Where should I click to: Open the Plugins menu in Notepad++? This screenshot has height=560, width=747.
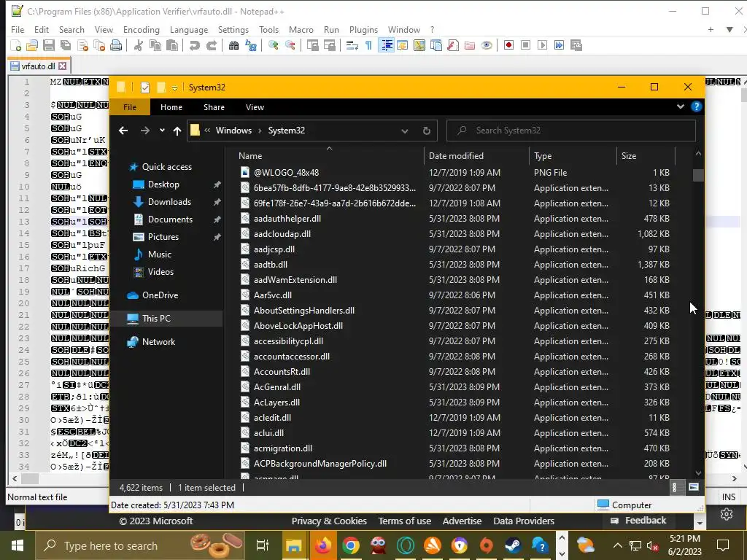click(x=363, y=29)
